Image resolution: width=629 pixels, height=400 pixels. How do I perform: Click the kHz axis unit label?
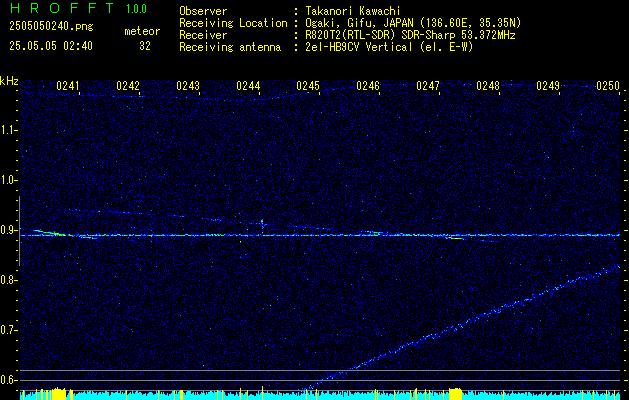click(9, 82)
